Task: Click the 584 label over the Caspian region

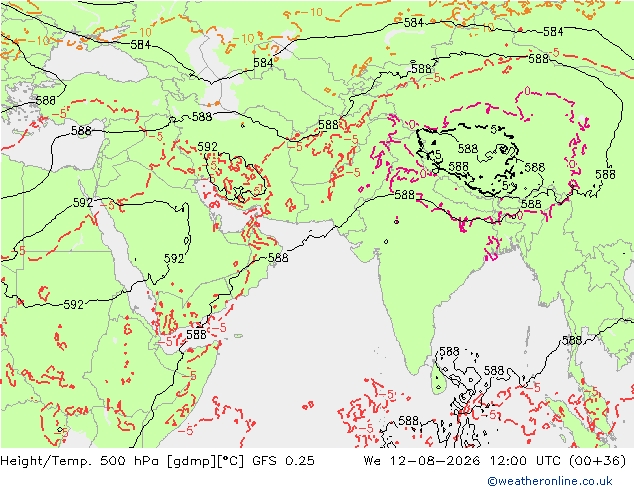Action: pos(263,63)
